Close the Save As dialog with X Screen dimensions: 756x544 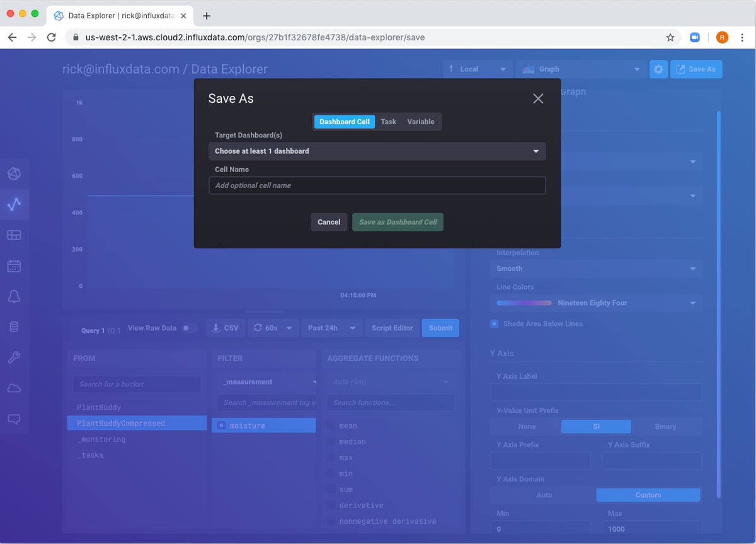tap(537, 98)
